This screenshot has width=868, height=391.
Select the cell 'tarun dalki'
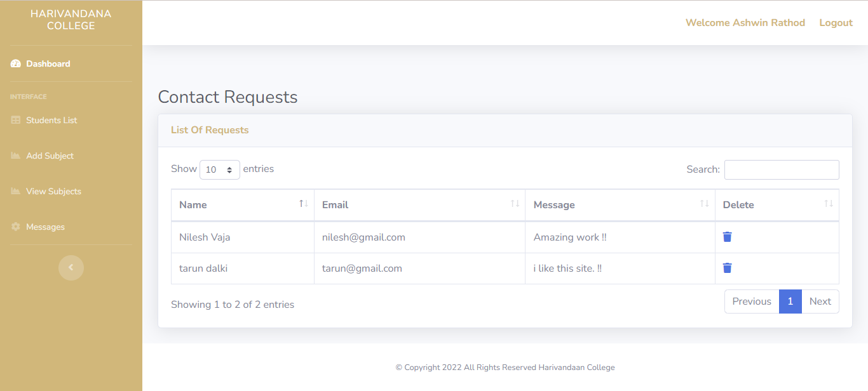(x=243, y=268)
